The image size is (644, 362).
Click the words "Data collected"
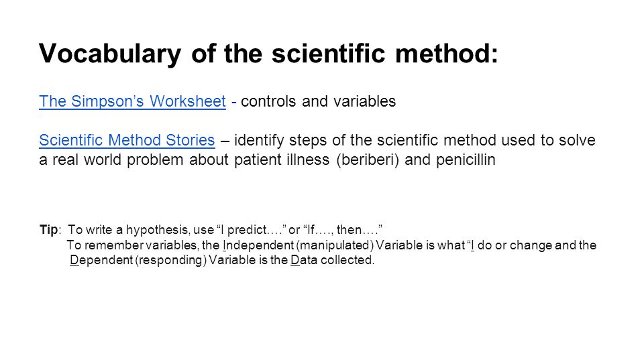[x=332, y=260]
